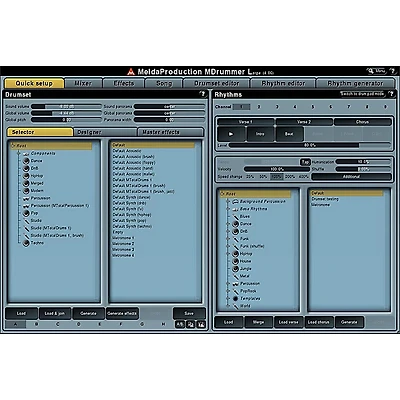Viewport: 400px width, 400px height.
Task: Click the paste preset icon below Save
Action: point(201,324)
